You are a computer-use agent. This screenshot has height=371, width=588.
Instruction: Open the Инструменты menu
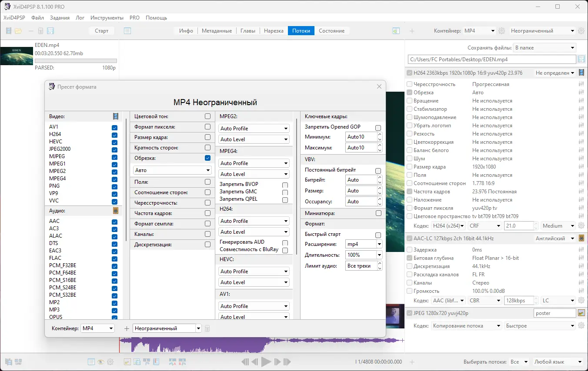point(107,18)
